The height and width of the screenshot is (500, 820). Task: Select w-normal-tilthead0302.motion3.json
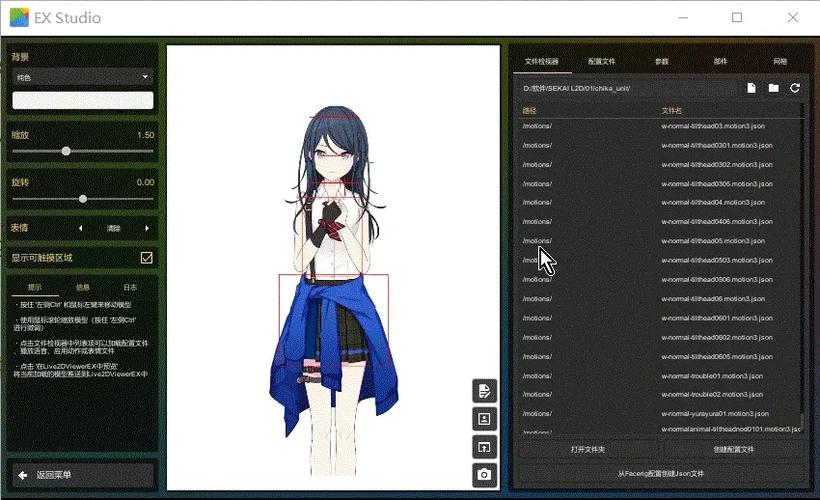click(x=716, y=164)
